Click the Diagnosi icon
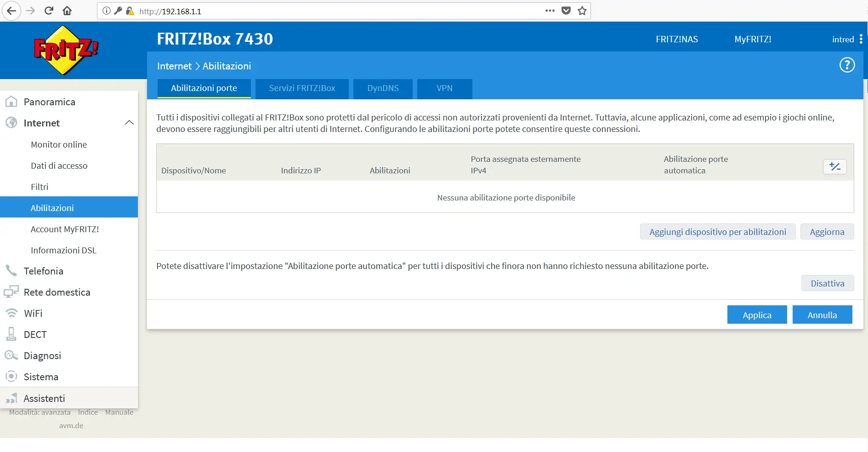868x452 pixels. tap(11, 355)
